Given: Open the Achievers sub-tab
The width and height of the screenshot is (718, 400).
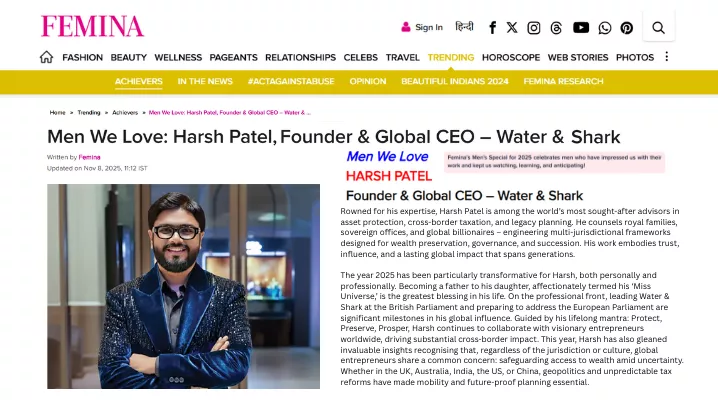Looking at the screenshot, I should [139, 81].
